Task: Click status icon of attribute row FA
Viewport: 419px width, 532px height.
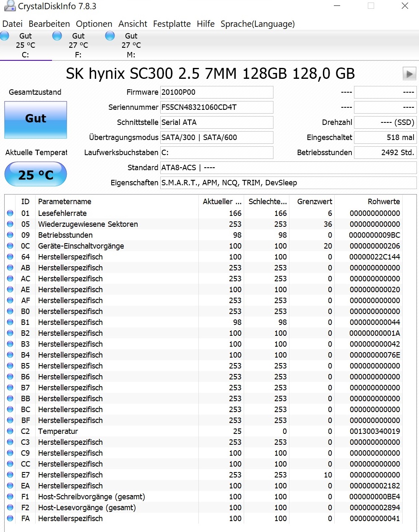Action: [10, 519]
